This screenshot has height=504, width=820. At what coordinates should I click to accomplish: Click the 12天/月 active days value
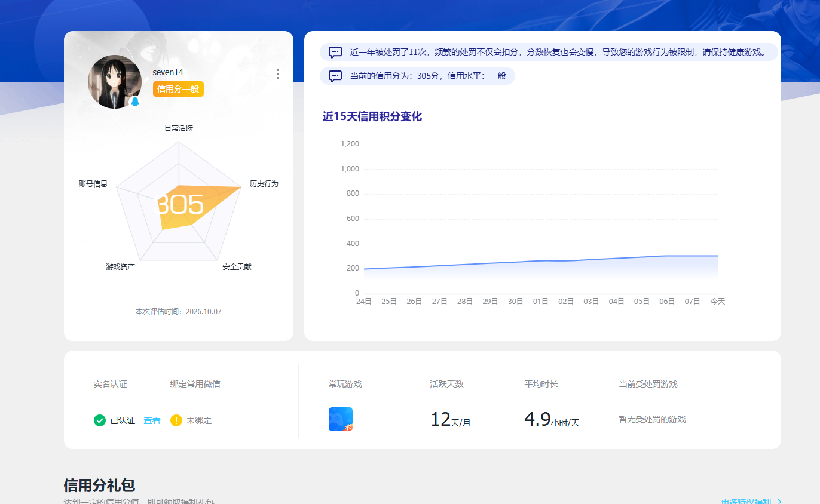(x=451, y=420)
